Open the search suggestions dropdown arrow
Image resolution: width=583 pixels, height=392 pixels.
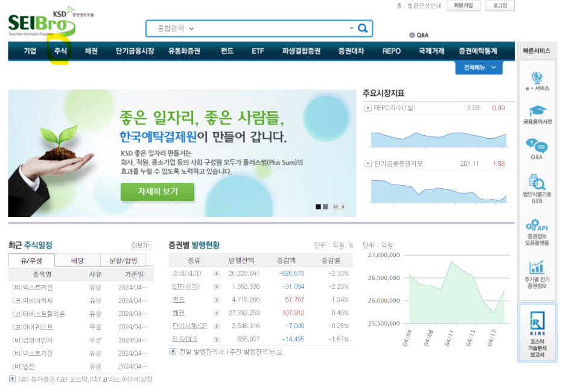[351, 28]
